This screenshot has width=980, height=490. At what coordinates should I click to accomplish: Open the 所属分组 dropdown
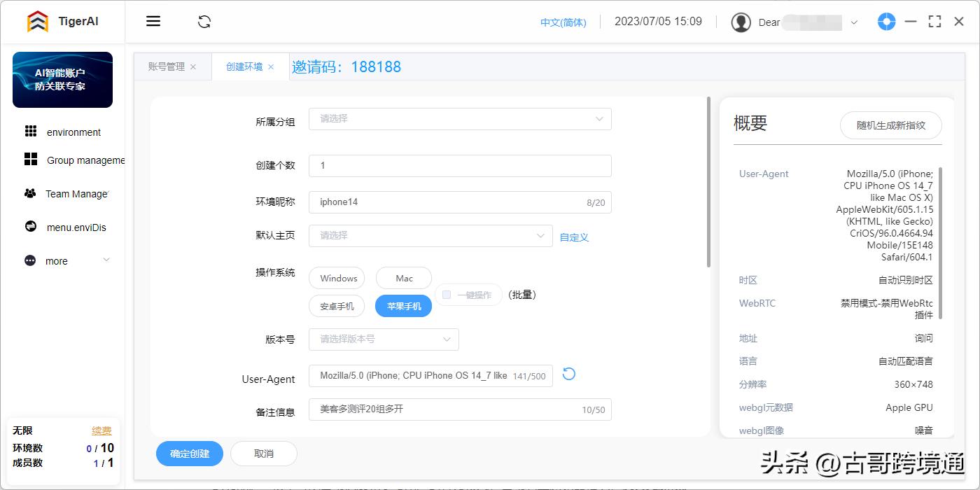pyautogui.click(x=460, y=119)
